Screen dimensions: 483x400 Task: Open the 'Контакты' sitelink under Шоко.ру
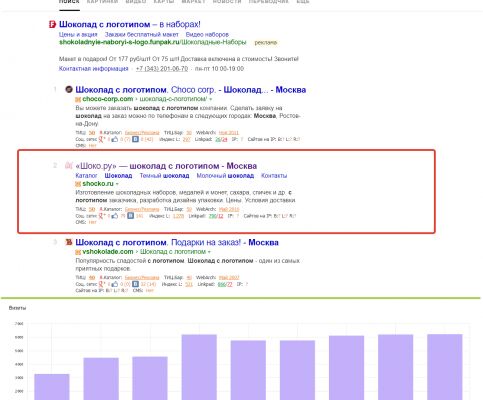coord(274,176)
